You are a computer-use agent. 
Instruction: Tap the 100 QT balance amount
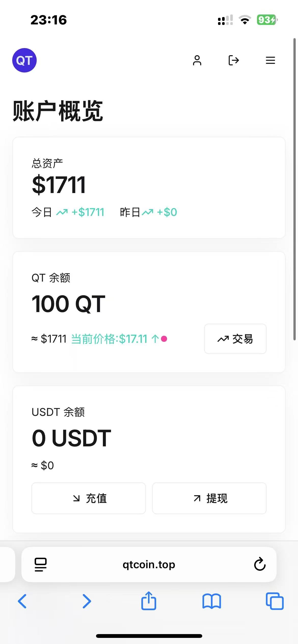(68, 304)
